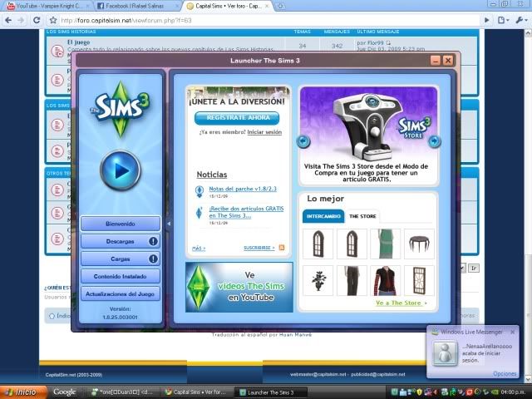Open the Inicio start menu
Image resolution: width=532 pixels, height=399 pixels.
coord(23,392)
